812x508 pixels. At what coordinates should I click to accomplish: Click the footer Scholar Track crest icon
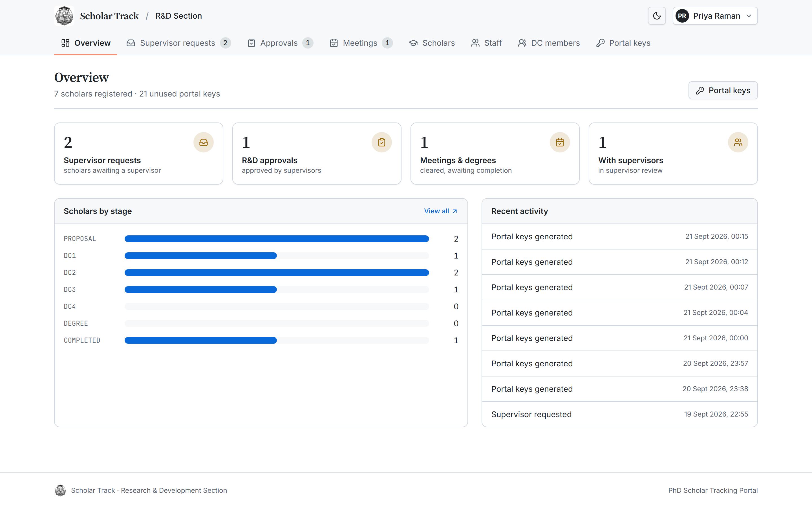coord(60,491)
